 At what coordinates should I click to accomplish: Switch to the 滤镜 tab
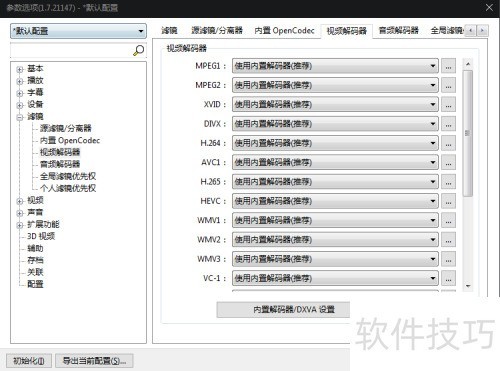pyautogui.click(x=169, y=31)
